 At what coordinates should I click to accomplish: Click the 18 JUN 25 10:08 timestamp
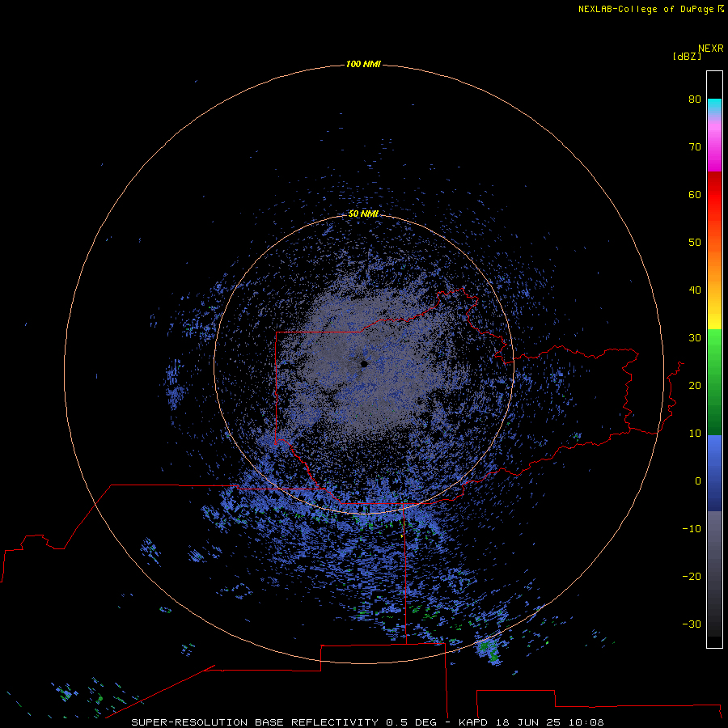(550, 722)
